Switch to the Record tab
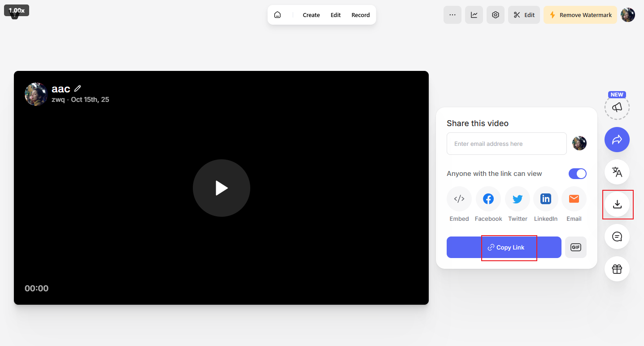Image resolution: width=644 pixels, height=346 pixels. (x=360, y=14)
